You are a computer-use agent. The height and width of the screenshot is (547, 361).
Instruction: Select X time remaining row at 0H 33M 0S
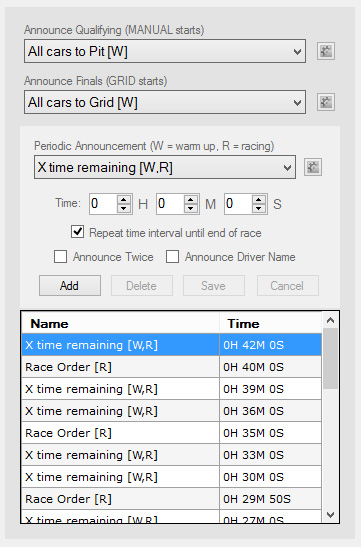pyautogui.click(x=171, y=455)
